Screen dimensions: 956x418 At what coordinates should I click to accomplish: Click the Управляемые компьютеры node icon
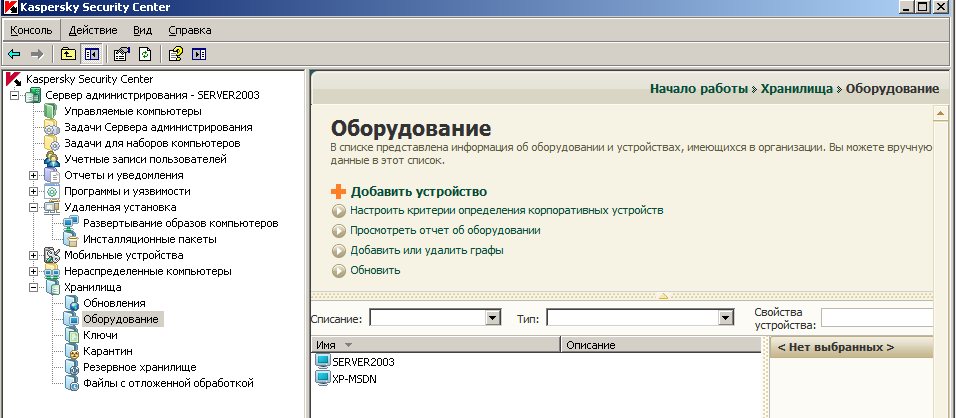[52, 111]
